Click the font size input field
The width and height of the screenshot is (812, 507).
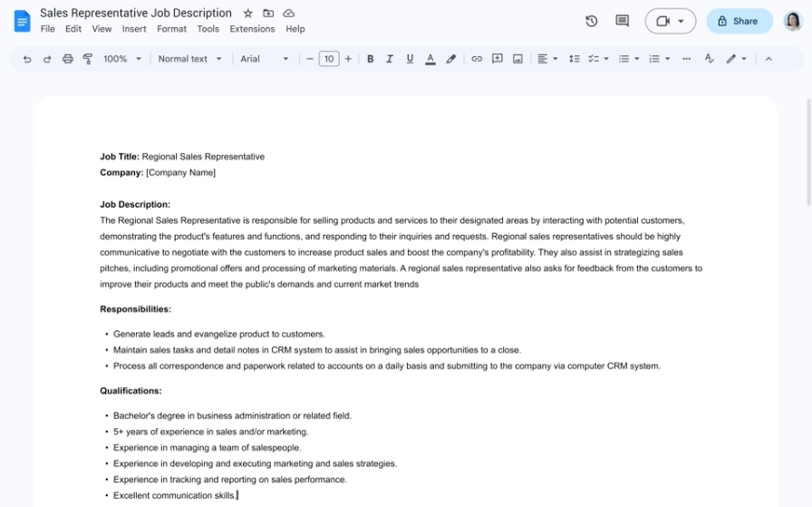tap(329, 59)
